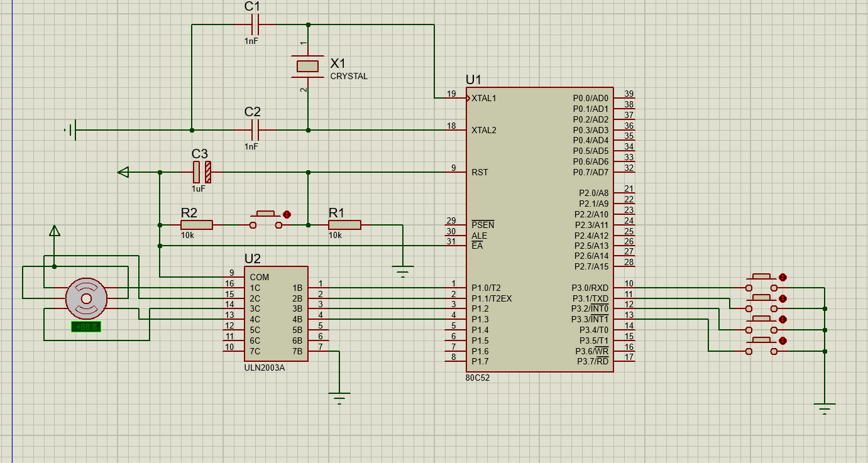Click the CRYSTAL value label
868x463 pixels.
point(349,77)
